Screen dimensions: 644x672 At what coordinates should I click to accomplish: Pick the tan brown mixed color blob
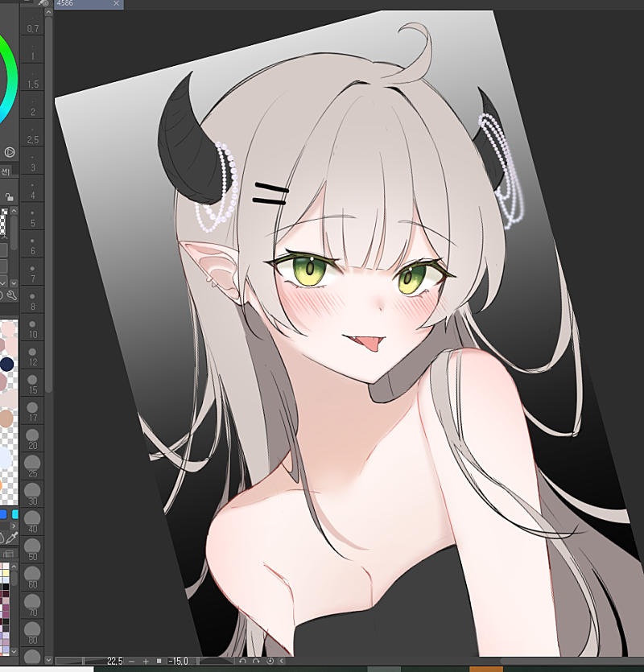pos(6,418)
